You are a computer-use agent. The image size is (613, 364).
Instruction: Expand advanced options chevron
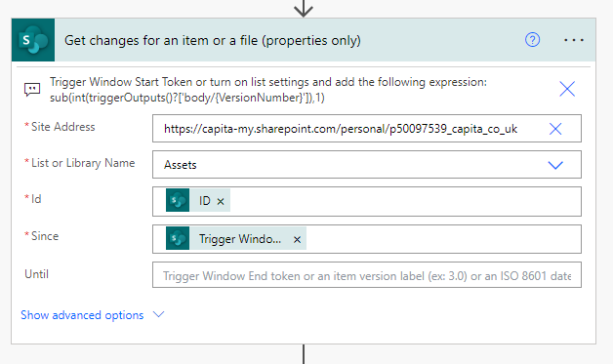[x=158, y=314]
